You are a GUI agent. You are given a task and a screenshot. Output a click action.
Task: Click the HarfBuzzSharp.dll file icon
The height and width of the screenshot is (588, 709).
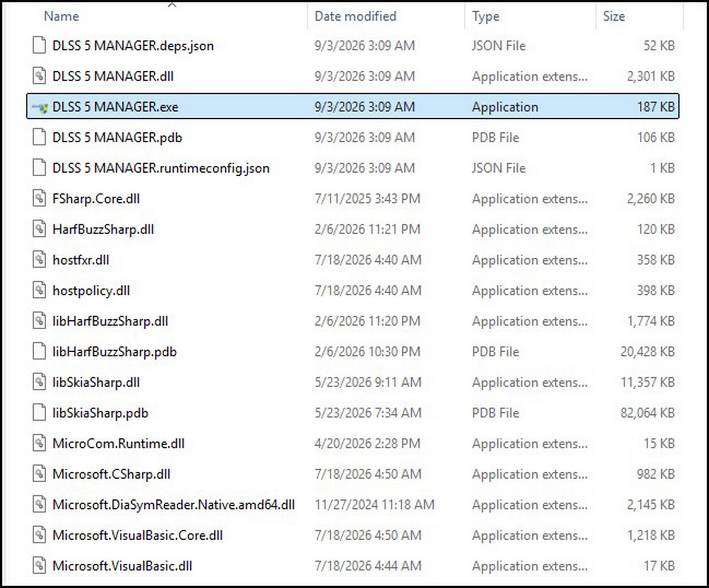tap(39, 229)
